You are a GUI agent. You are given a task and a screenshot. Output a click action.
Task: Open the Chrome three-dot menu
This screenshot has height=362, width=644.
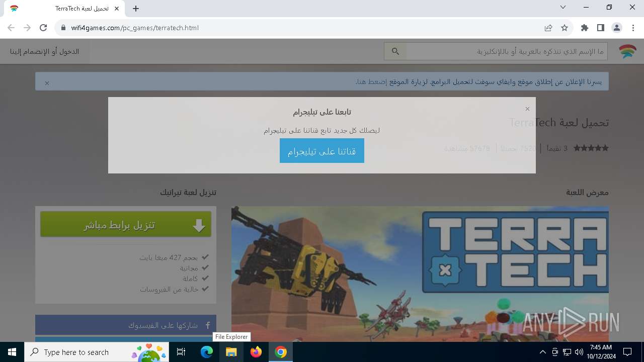pyautogui.click(x=633, y=28)
